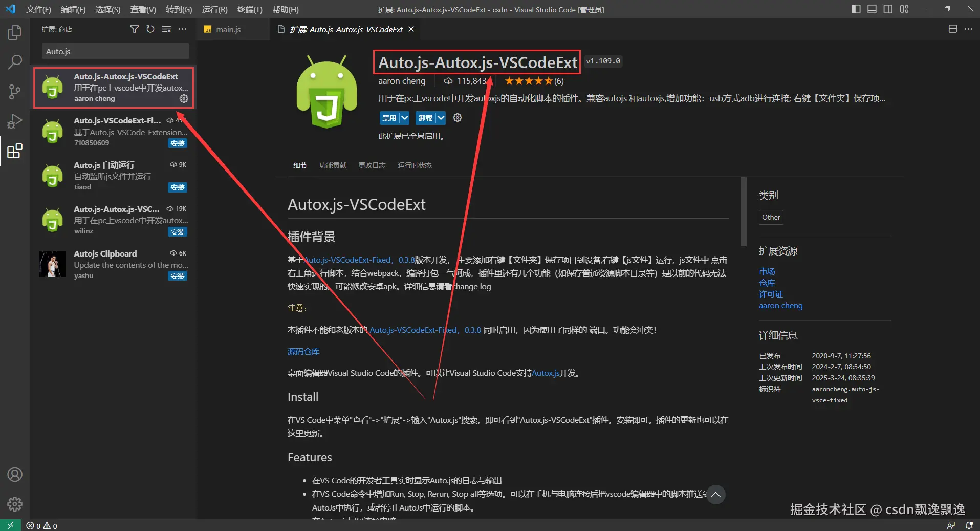Clear extensions search results icon

pos(166,29)
